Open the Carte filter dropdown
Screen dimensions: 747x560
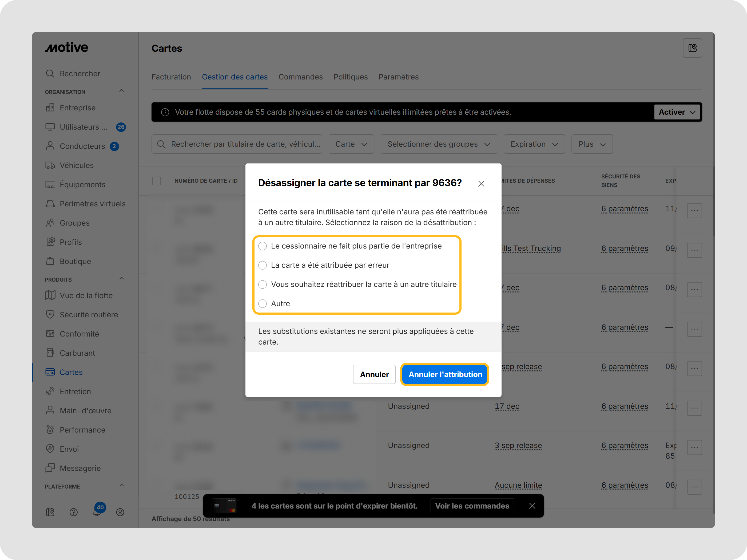(351, 144)
